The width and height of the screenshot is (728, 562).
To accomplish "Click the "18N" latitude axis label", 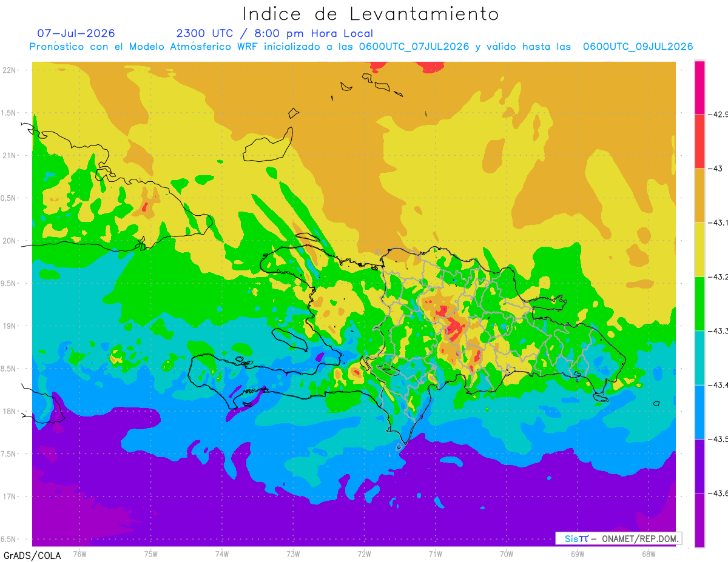I will coord(10,411).
